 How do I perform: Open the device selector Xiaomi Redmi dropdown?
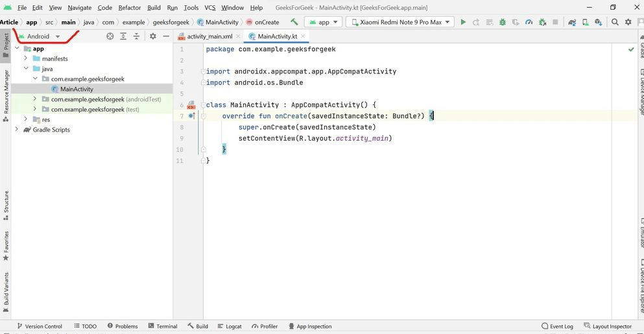(400, 22)
